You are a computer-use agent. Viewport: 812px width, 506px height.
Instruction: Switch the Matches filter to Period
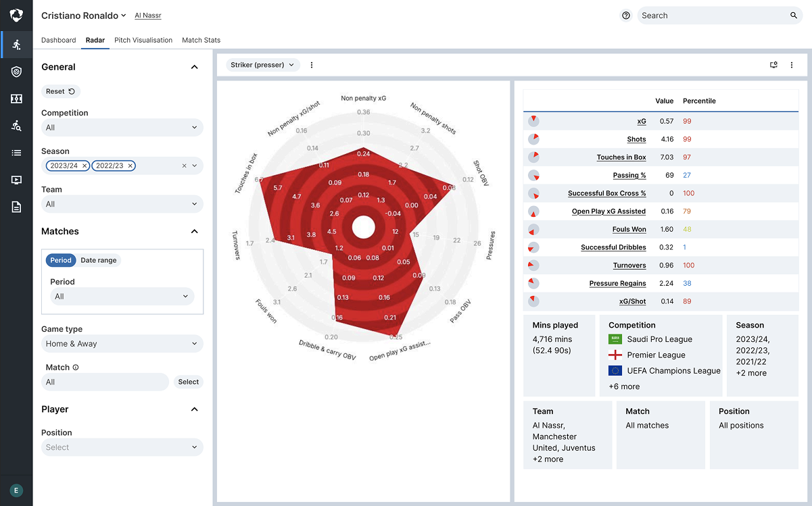61,260
